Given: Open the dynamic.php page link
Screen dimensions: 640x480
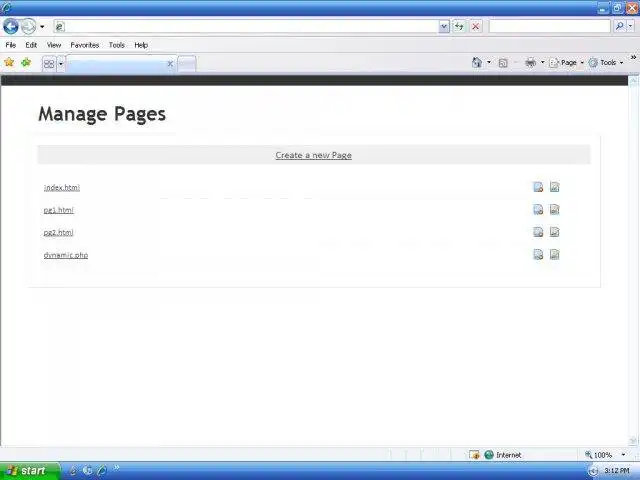Looking at the screenshot, I should (66, 255).
